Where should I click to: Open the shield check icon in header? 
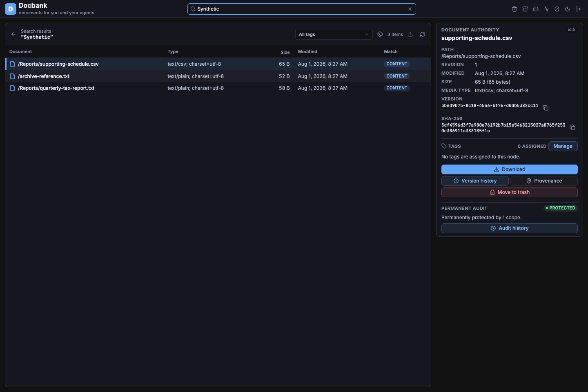point(557,9)
